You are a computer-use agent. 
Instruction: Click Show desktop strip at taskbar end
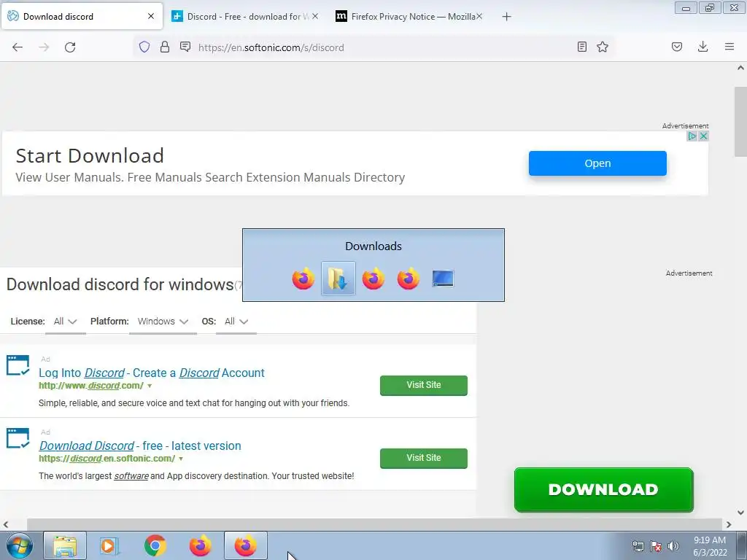pos(742,545)
